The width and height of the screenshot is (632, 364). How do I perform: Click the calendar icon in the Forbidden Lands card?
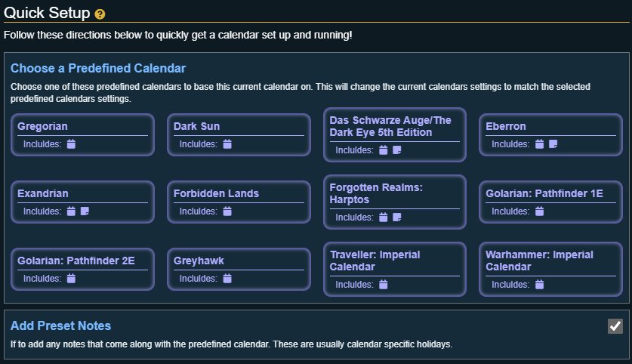point(227,211)
